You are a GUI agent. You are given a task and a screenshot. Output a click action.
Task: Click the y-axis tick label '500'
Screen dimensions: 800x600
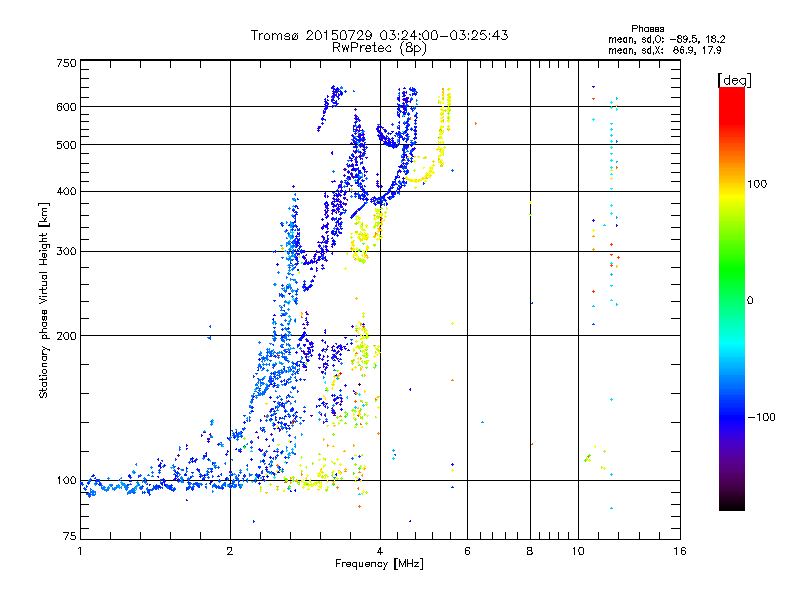point(66,145)
